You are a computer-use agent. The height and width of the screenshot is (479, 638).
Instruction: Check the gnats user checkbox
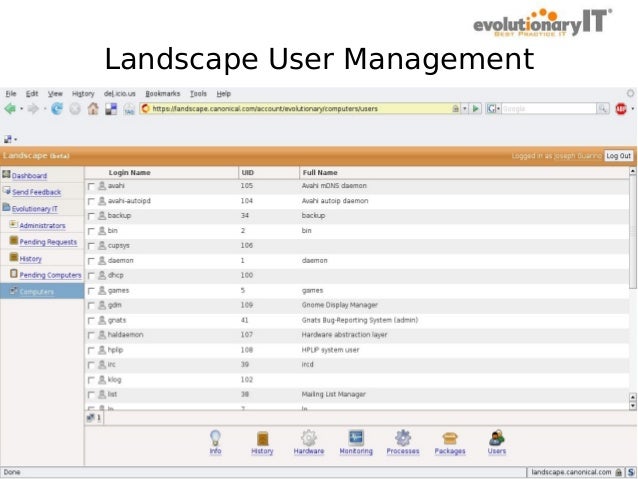(x=91, y=321)
